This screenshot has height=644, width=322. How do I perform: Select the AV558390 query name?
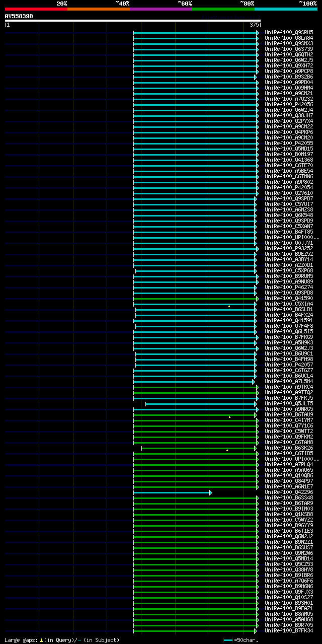[19, 16]
